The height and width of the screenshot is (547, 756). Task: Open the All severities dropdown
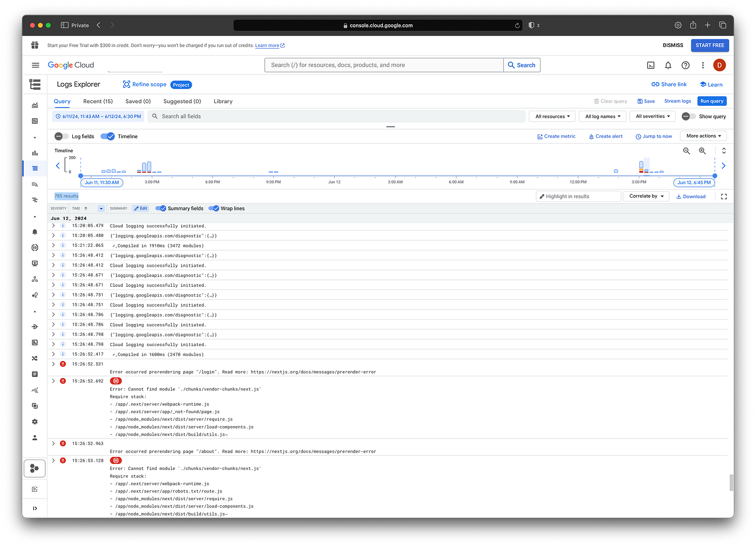tap(652, 117)
